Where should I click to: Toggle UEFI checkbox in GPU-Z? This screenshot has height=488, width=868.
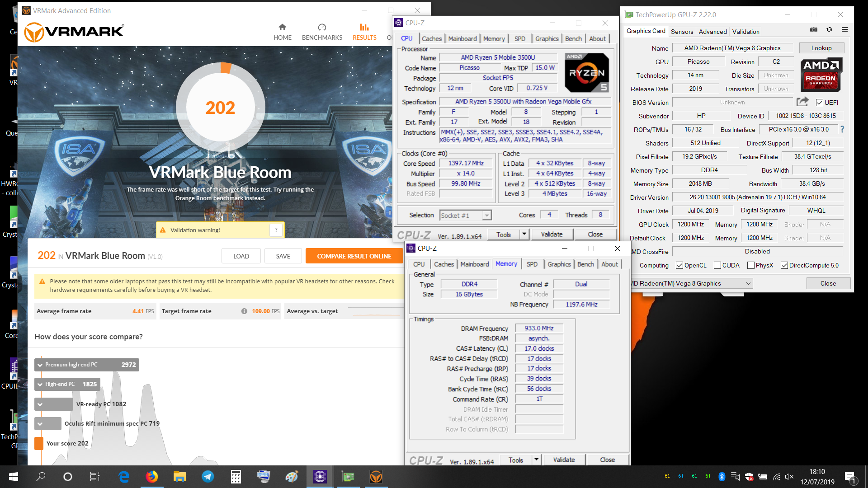(819, 103)
